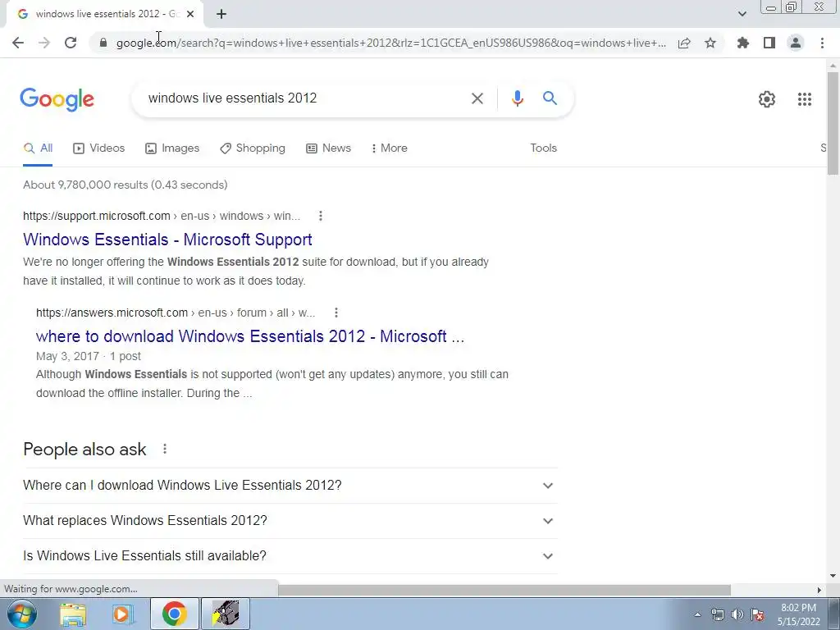Open search Tools options
The image size is (840, 630).
click(543, 148)
